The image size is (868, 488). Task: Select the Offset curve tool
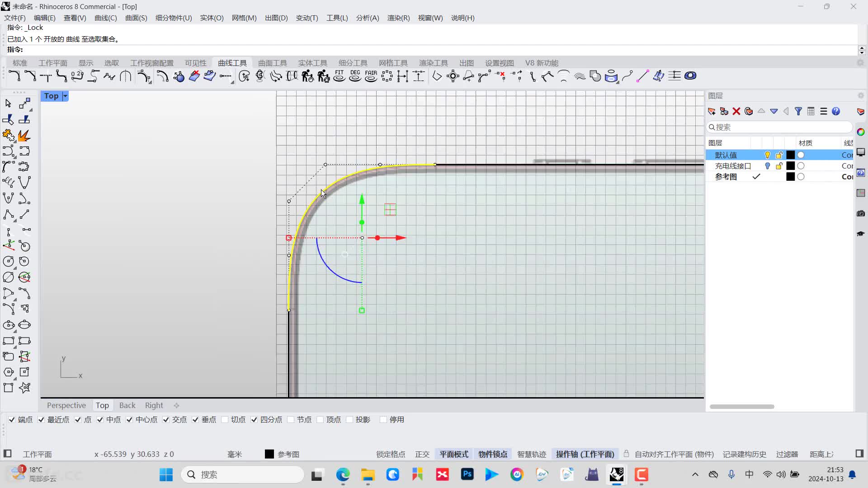click(162, 76)
